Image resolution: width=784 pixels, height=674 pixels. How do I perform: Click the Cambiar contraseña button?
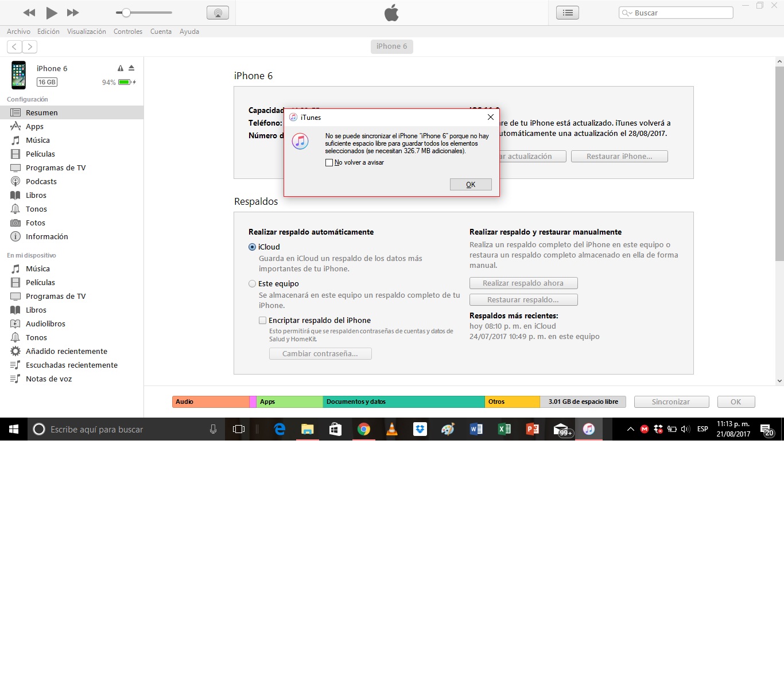point(320,353)
